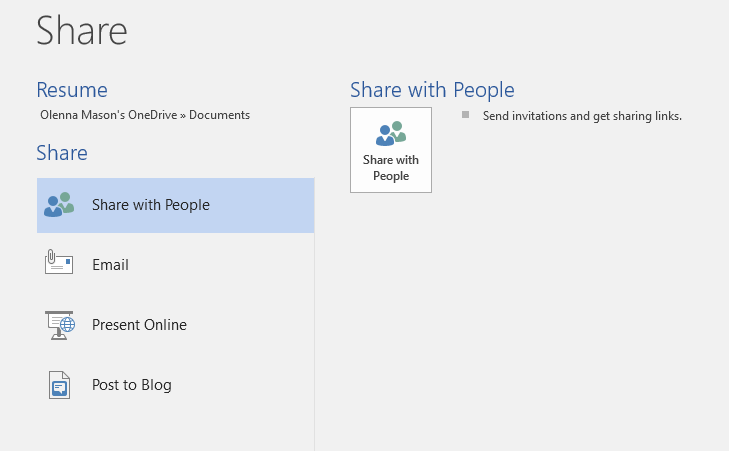
Task: Click the people icon in the Share list
Action: pyautogui.click(x=59, y=205)
